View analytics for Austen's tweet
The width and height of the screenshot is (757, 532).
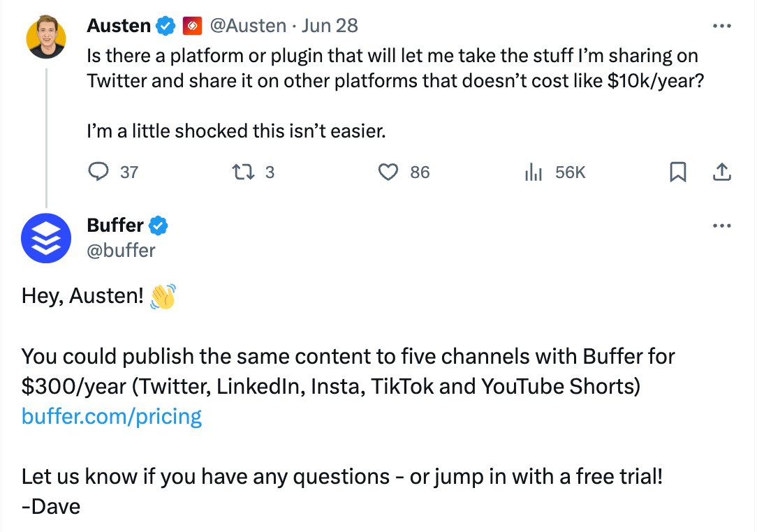tap(534, 172)
